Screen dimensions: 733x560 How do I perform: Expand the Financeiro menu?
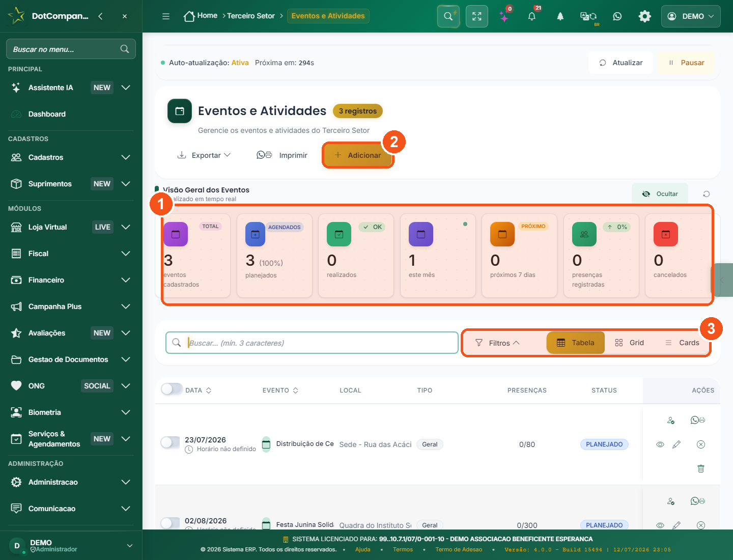pyautogui.click(x=71, y=280)
